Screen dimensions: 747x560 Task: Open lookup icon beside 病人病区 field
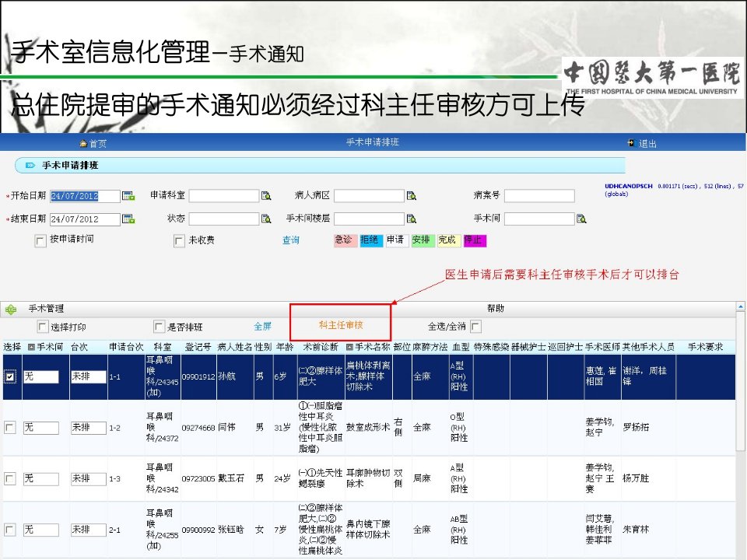[x=411, y=196]
